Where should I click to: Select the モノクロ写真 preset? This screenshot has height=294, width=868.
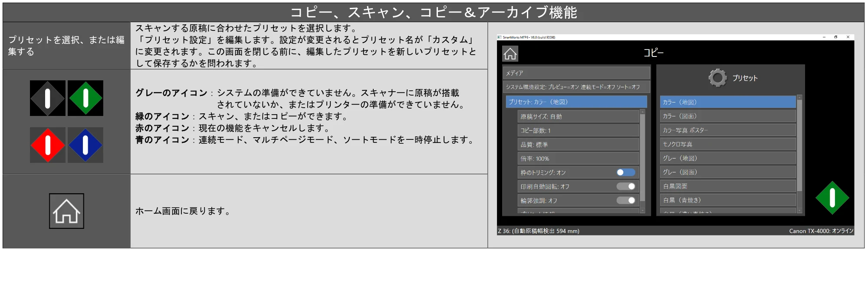pyautogui.click(x=728, y=144)
